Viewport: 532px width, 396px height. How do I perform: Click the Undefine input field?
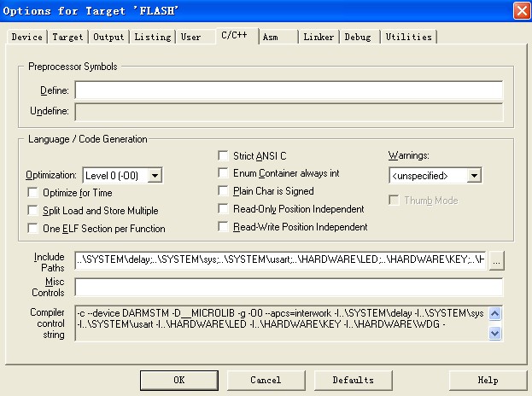point(289,112)
